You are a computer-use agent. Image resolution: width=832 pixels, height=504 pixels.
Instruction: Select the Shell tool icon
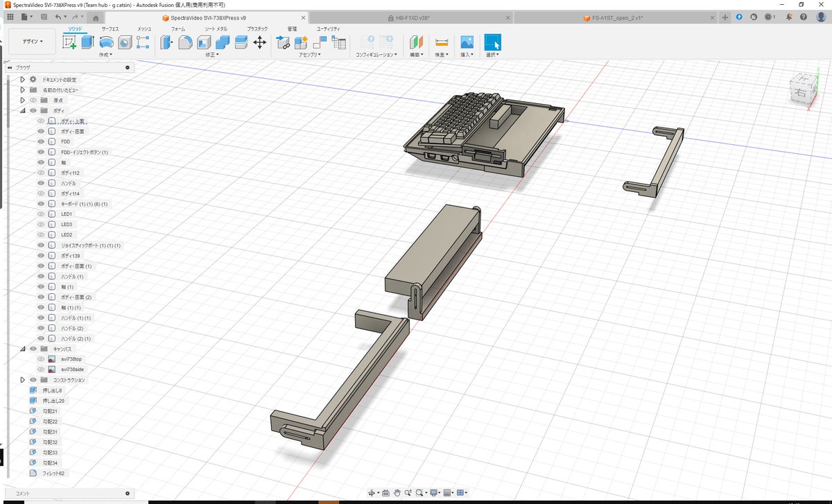click(x=205, y=42)
